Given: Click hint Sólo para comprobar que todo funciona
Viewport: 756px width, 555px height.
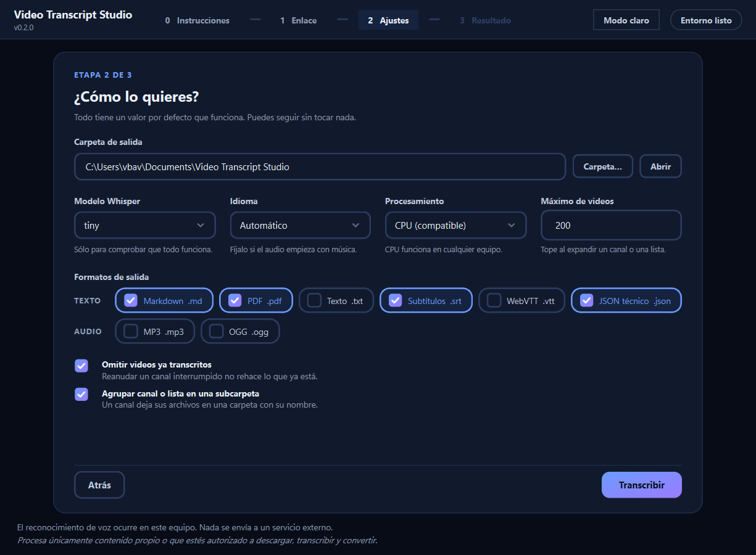Looking at the screenshot, I should [x=143, y=250].
